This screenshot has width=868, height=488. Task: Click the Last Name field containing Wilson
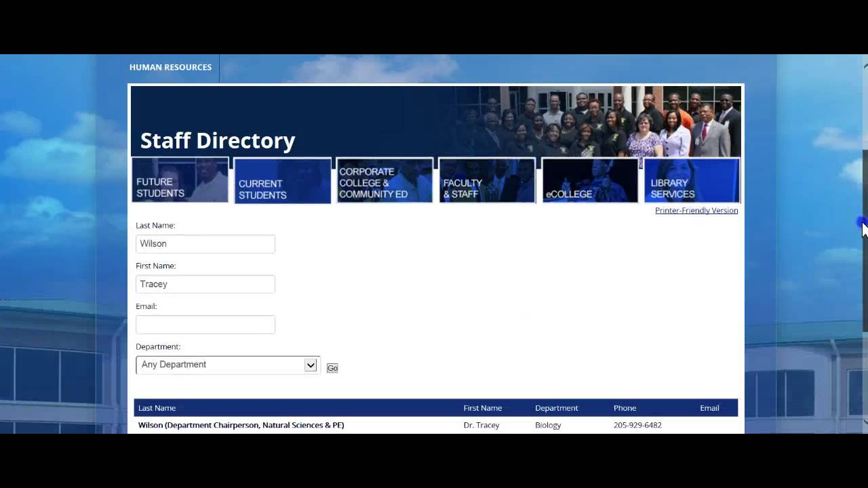coord(205,244)
